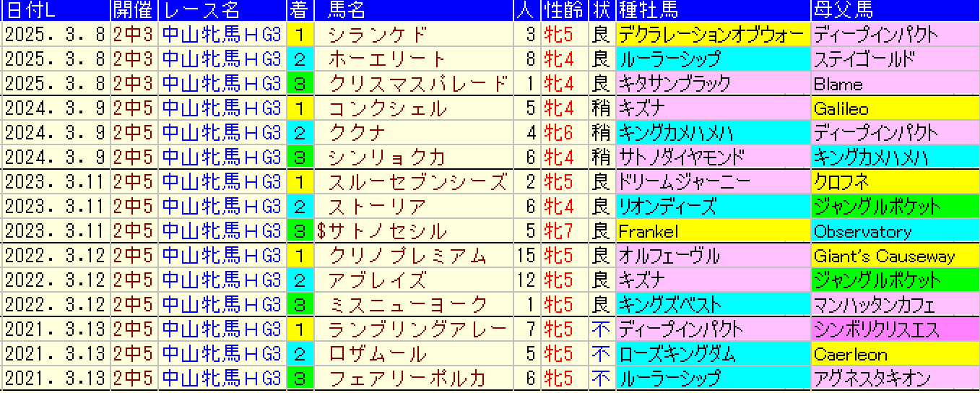The width and height of the screenshot is (980, 393).
Task: Select horse name シランケド
Action: click(378, 35)
